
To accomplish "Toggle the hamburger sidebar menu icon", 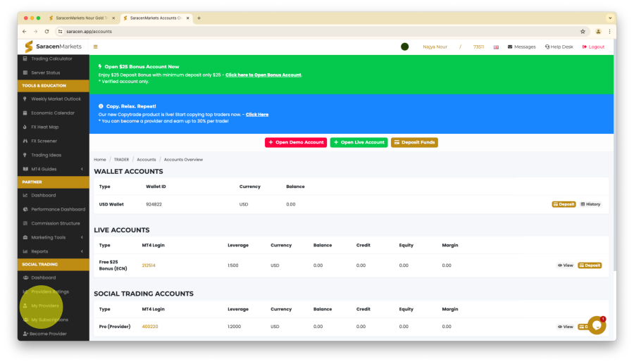I will tap(95, 47).
